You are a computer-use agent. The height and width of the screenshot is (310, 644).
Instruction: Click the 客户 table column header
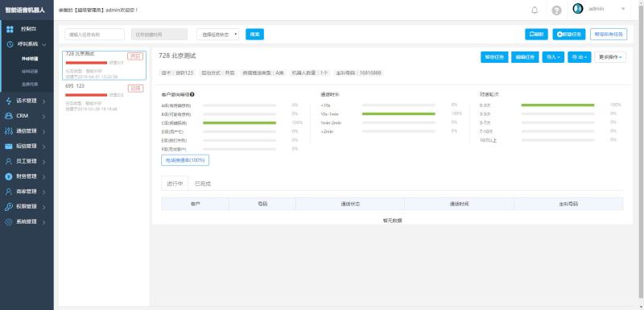(x=195, y=204)
